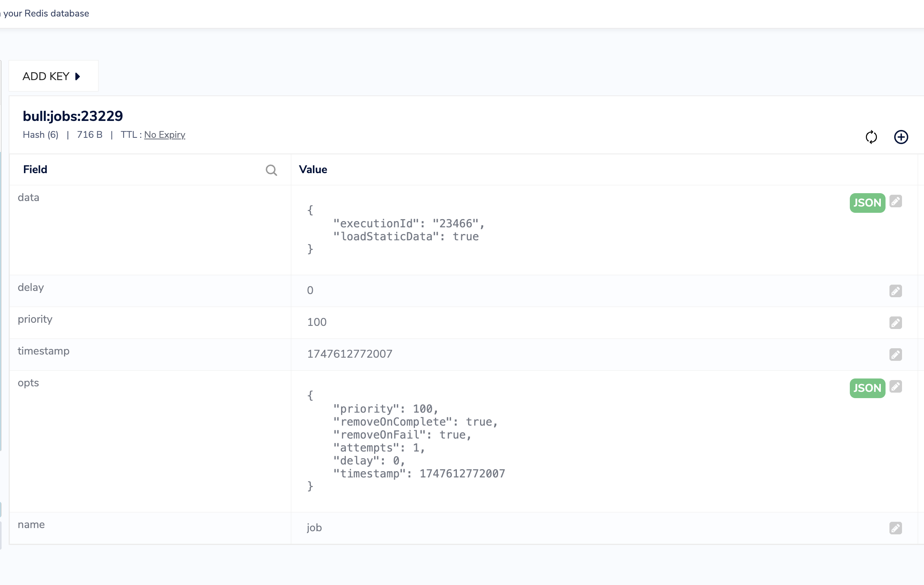Select the priority row value 100

pyautogui.click(x=317, y=322)
